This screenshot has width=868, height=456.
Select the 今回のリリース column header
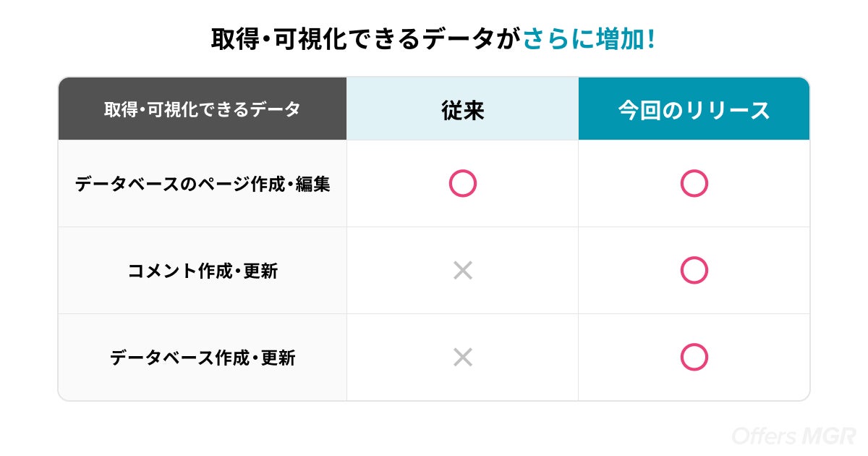pos(694,109)
